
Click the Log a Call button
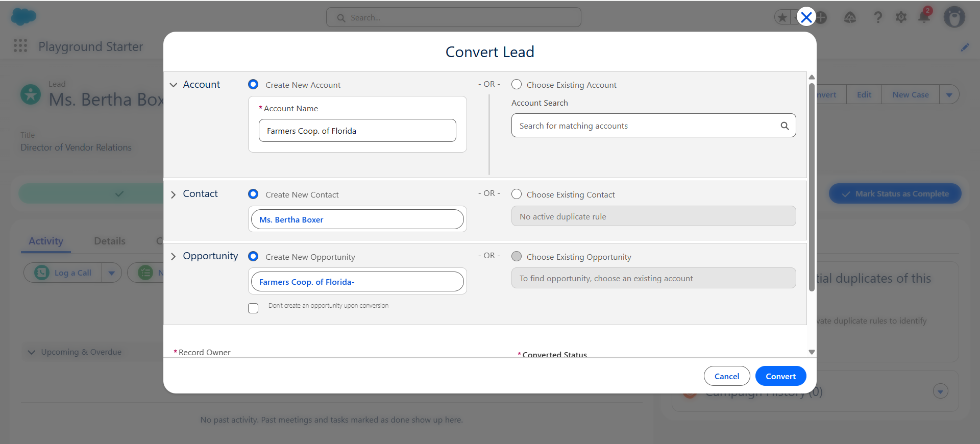[63, 273]
